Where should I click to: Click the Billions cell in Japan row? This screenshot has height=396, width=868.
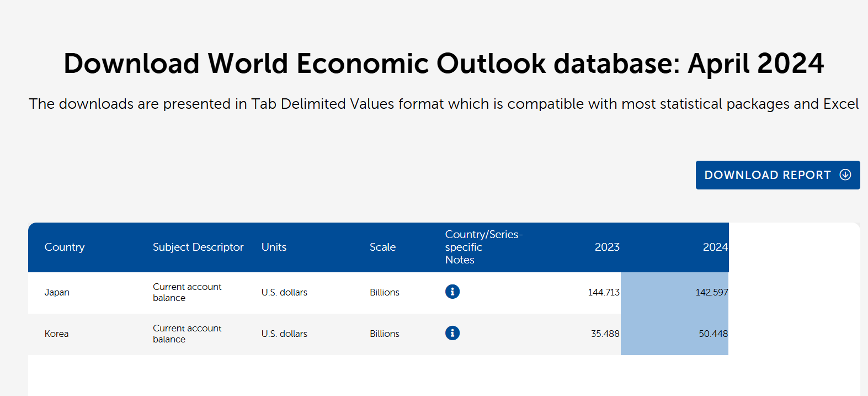coord(384,293)
